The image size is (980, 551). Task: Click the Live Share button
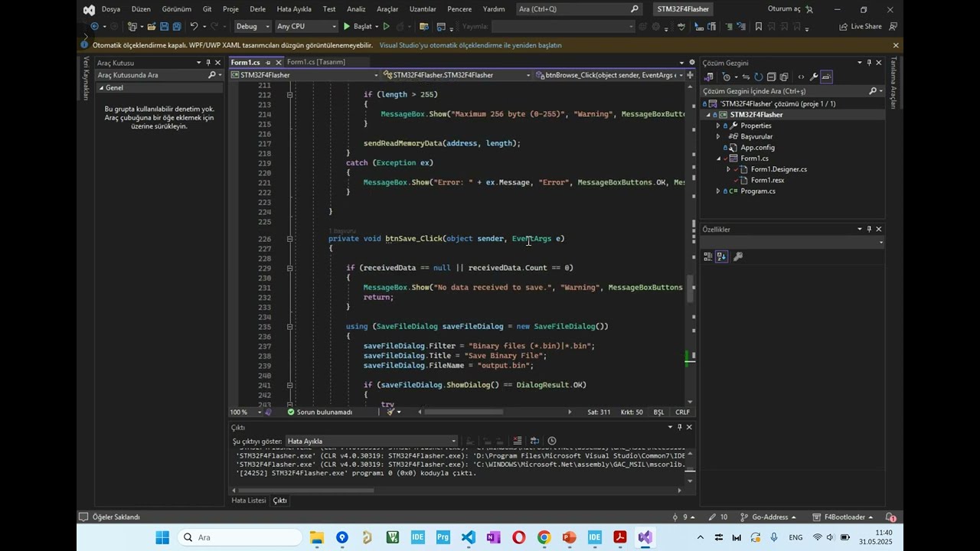[861, 26]
